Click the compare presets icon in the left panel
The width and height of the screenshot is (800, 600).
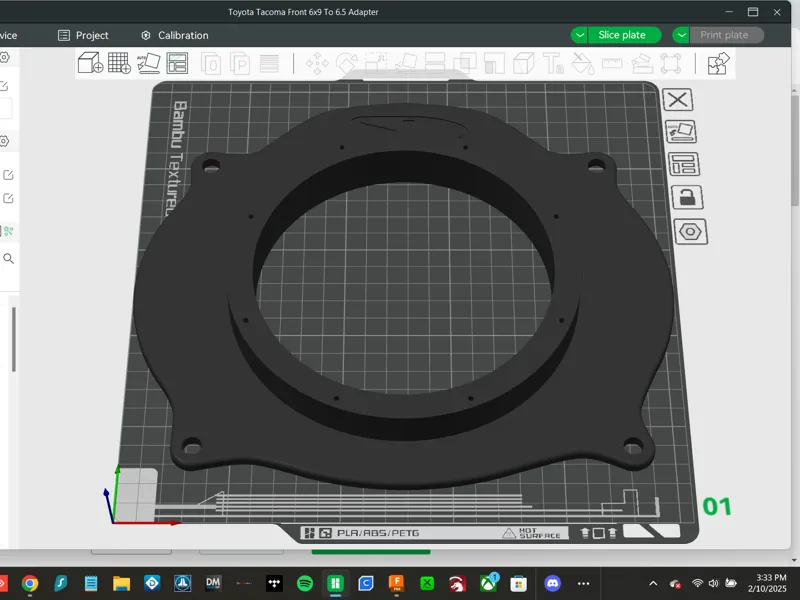(8, 231)
